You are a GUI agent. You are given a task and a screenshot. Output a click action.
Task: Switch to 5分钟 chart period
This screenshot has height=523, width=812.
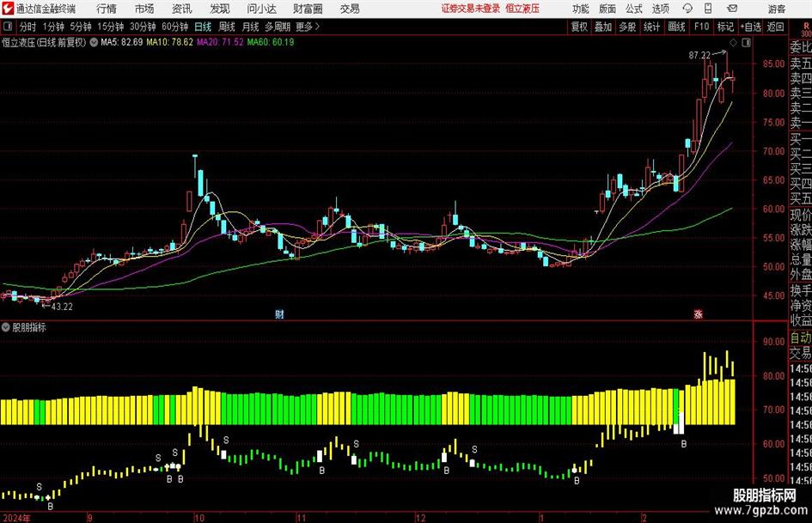click(x=81, y=27)
